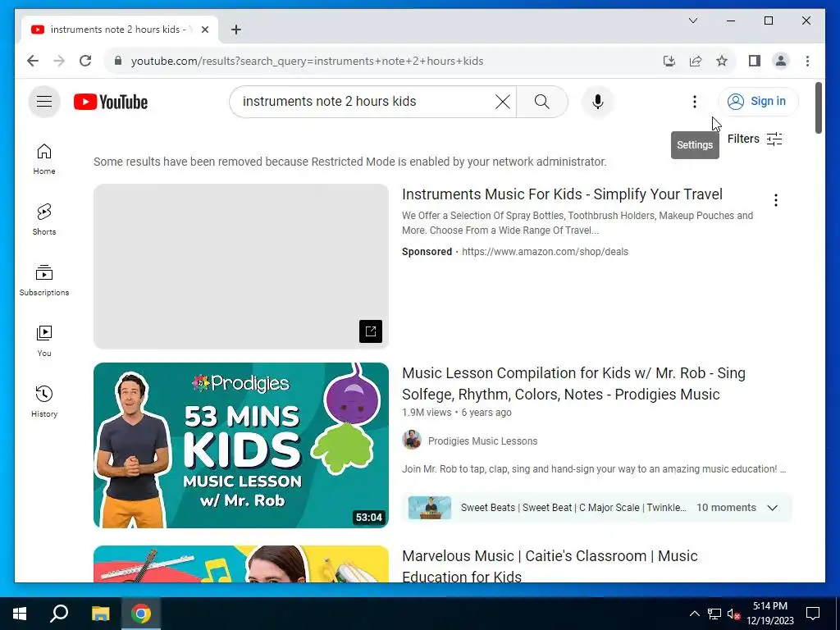Open the Windows Start menu
The image size is (840, 630).
coord(20,614)
